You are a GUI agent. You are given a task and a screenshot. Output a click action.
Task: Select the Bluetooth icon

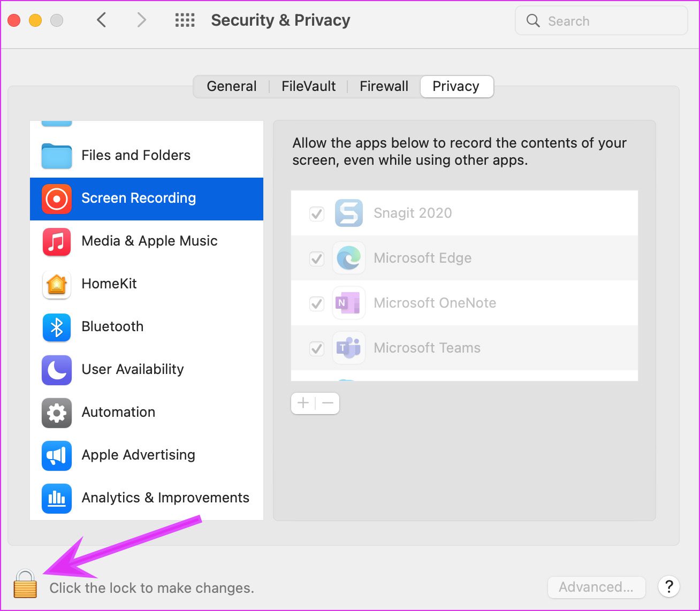coord(56,327)
